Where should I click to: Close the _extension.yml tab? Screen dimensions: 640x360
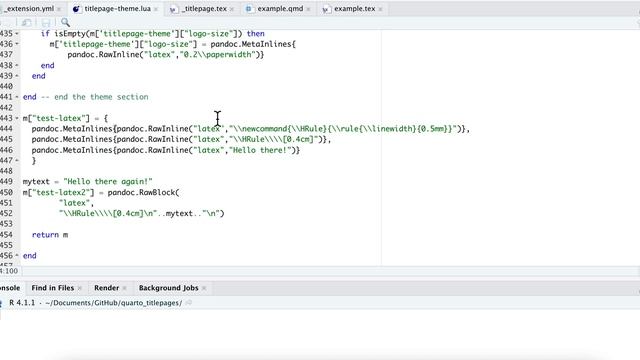(x=59, y=9)
